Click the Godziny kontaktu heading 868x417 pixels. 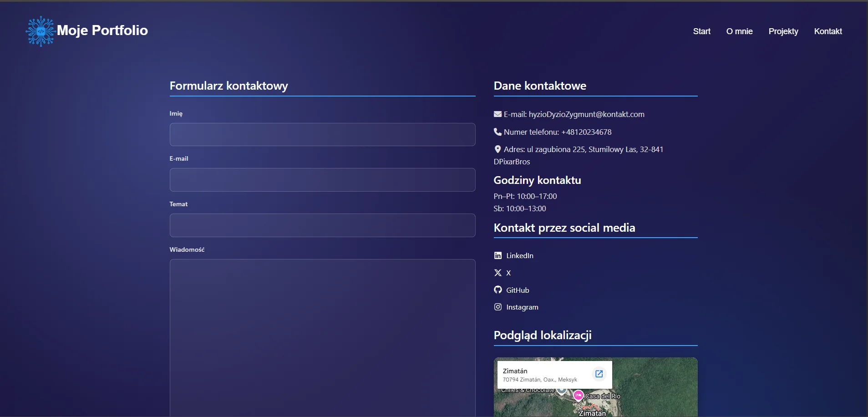click(537, 180)
